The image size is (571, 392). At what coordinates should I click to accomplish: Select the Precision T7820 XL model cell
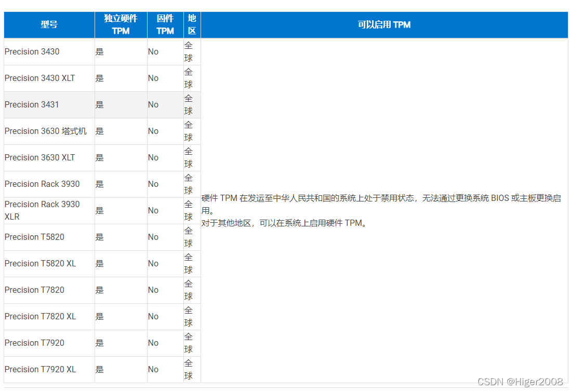click(x=49, y=317)
